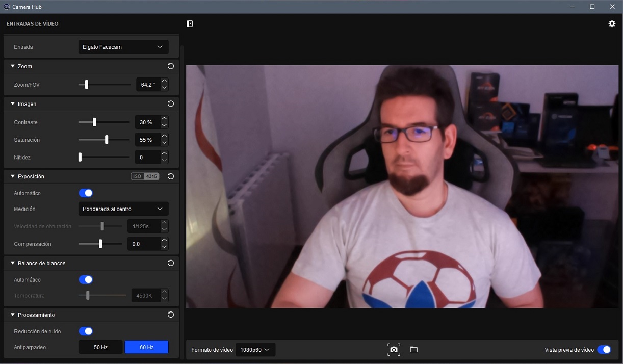This screenshot has height=364, width=623.
Task: Switch off Vista previa de vídeo
Action: tap(604, 350)
